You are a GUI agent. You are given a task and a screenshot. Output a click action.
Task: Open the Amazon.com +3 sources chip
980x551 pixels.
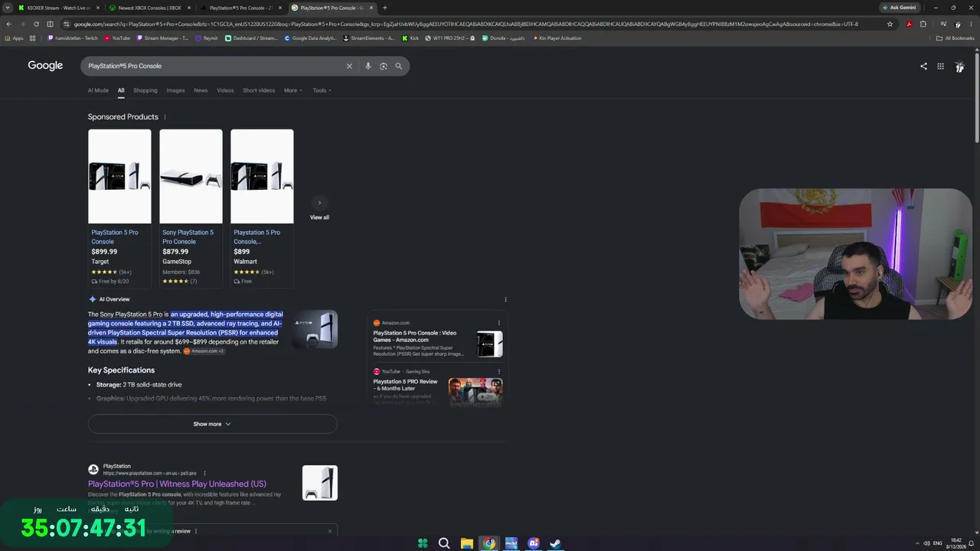pos(204,351)
